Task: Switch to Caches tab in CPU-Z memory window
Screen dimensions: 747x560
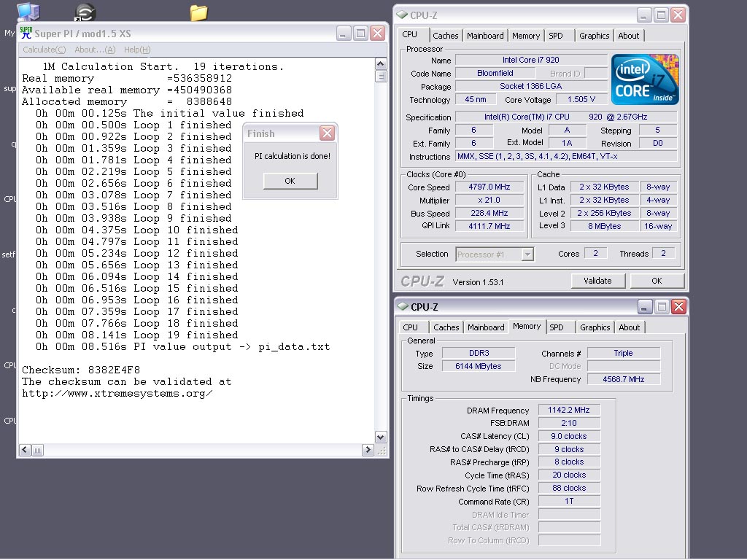Action: (x=446, y=327)
